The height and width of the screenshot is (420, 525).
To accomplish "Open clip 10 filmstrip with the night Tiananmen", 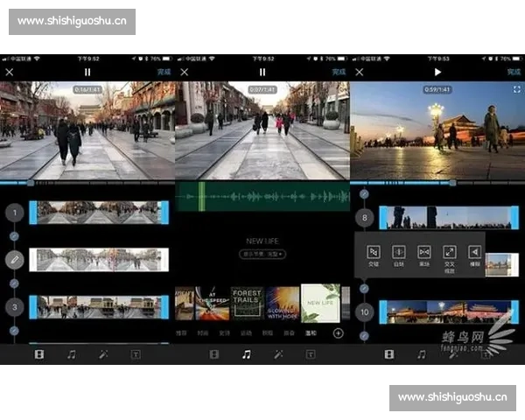I will (449, 312).
